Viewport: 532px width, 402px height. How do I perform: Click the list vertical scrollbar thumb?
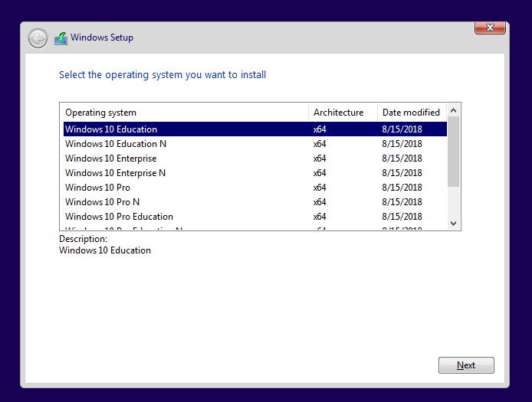pos(453,152)
